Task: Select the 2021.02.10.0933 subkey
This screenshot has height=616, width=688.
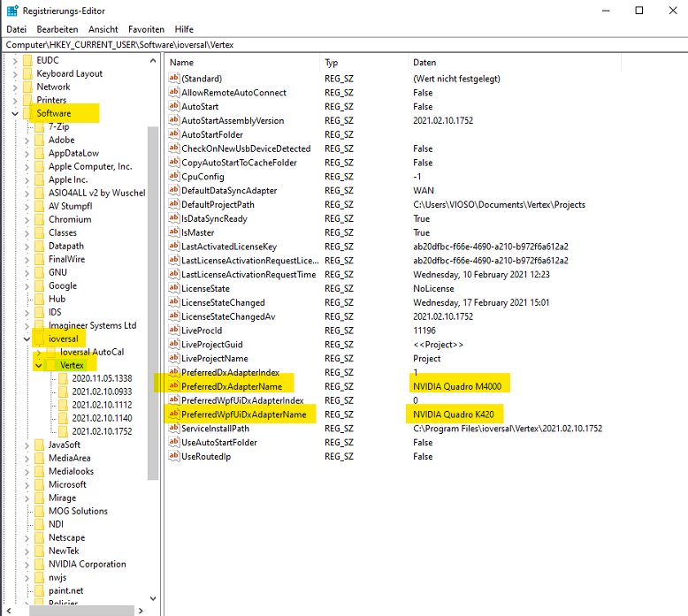Action: point(103,392)
